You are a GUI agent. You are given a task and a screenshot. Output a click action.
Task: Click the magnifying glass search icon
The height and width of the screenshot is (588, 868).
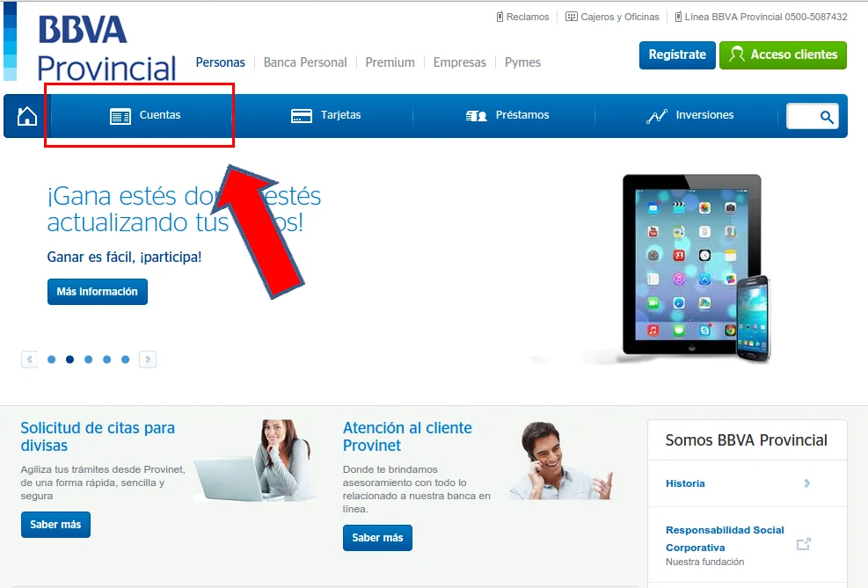[x=827, y=117]
